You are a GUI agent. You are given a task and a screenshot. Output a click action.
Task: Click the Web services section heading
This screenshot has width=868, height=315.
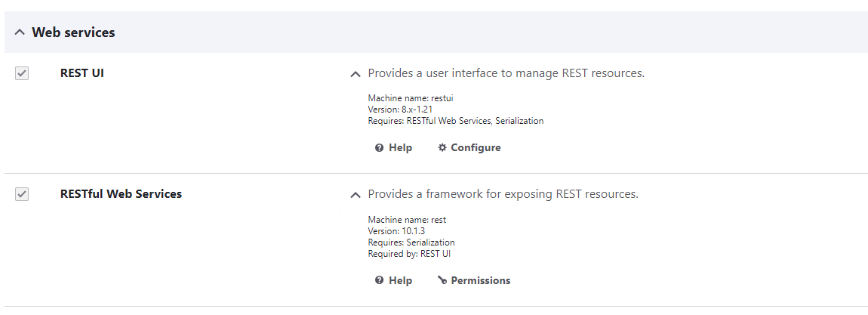pos(73,32)
